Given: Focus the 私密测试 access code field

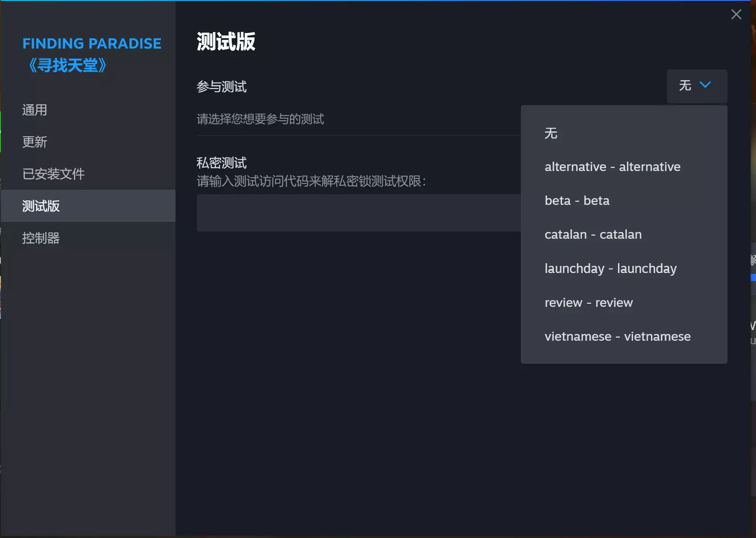Looking at the screenshot, I should [359, 213].
